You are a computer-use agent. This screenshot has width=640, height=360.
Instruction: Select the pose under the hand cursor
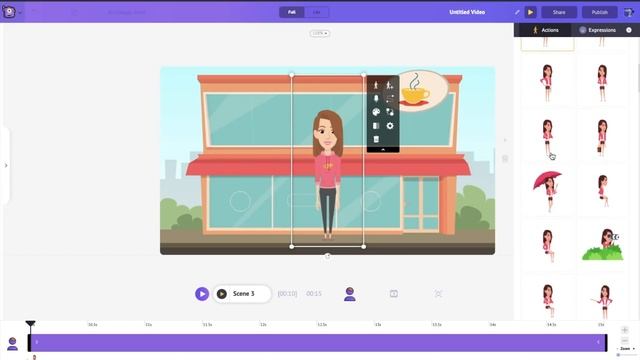click(547, 137)
